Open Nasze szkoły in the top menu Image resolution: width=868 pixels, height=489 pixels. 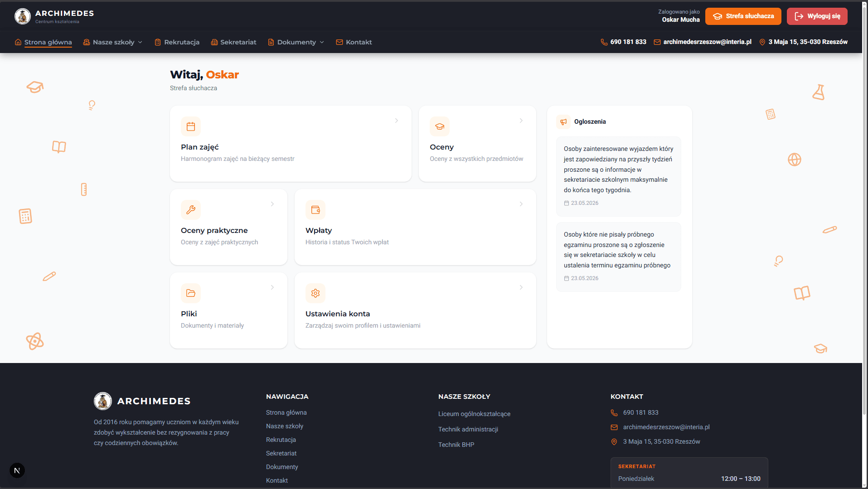(x=113, y=42)
